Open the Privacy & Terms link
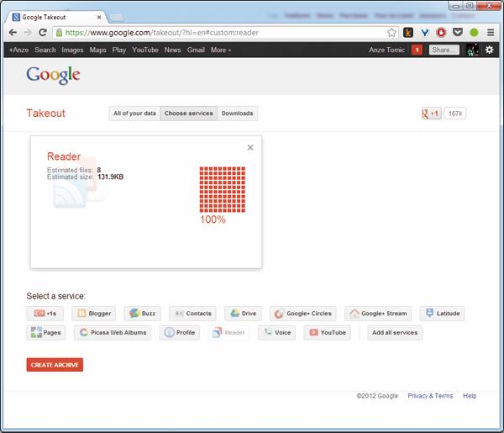The image size is (504, 433). (x=430, y=396)
